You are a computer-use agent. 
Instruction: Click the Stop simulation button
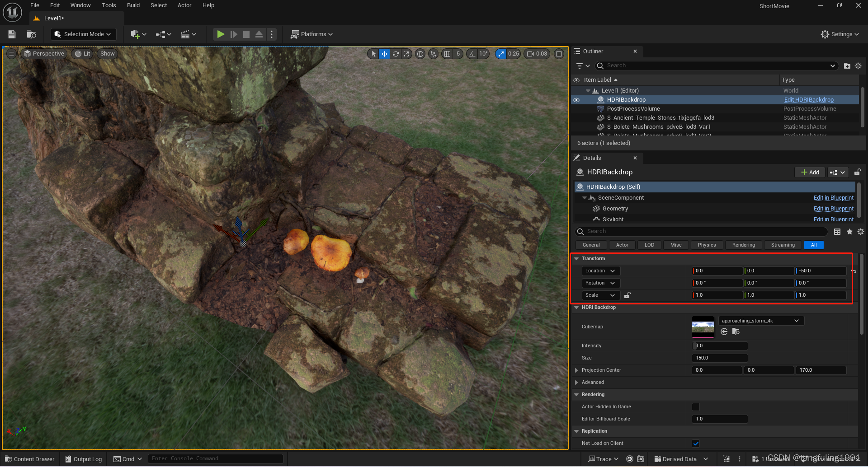246,34
